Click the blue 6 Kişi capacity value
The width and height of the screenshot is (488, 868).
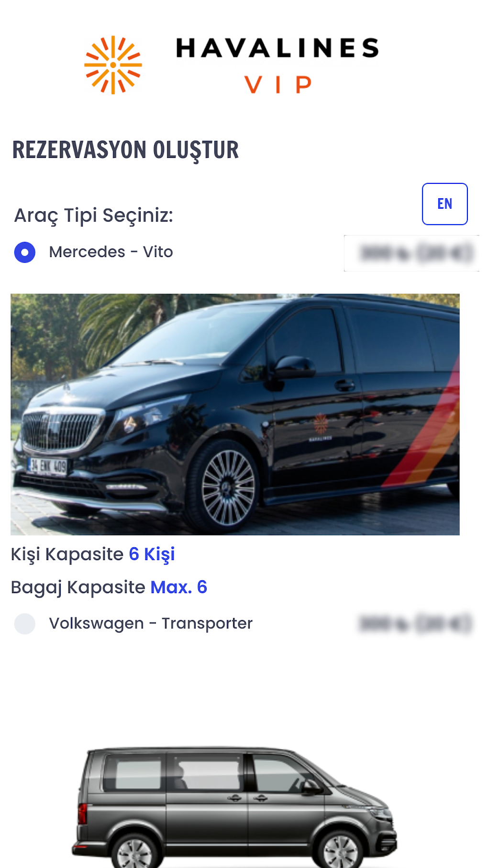coord(152,554)
